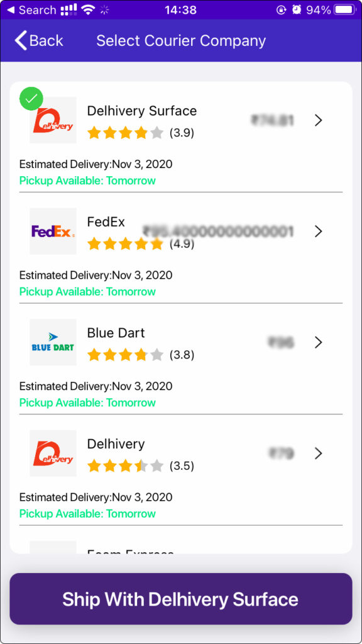Image resolution: width=362 pixels, height=644 pixels.
Task: Select the FedEx courier name
Action: pos(106,222)
